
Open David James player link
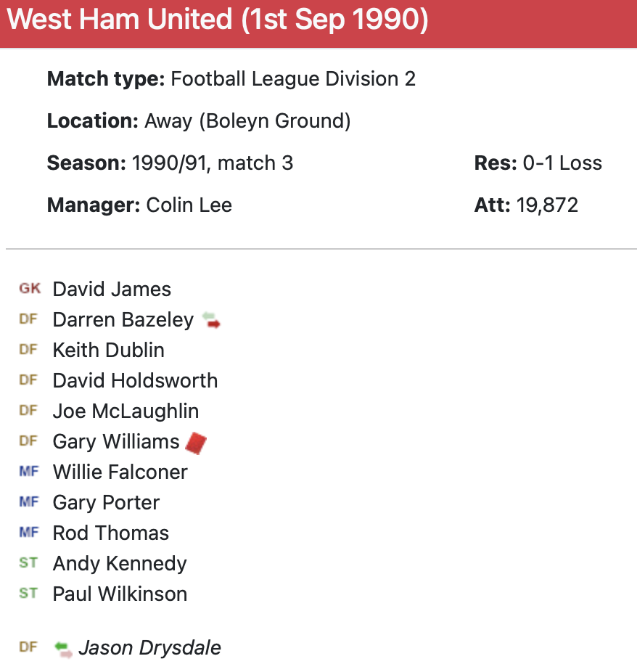click(112, 289)
